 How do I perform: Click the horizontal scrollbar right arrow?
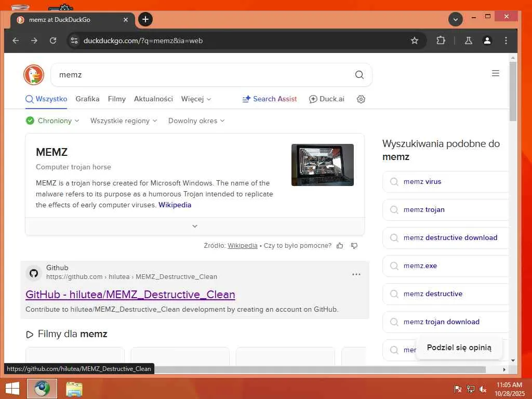coord(504,369)
